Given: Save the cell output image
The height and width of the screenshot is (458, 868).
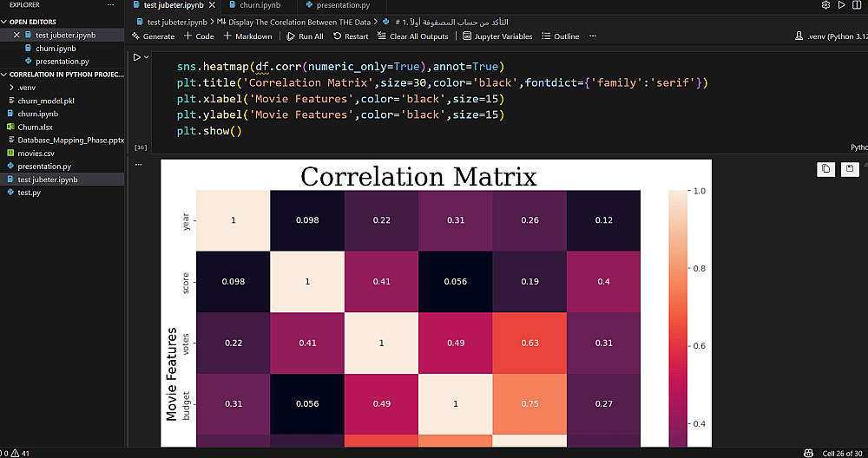Looking at the screenshot, I should (850, 169).
